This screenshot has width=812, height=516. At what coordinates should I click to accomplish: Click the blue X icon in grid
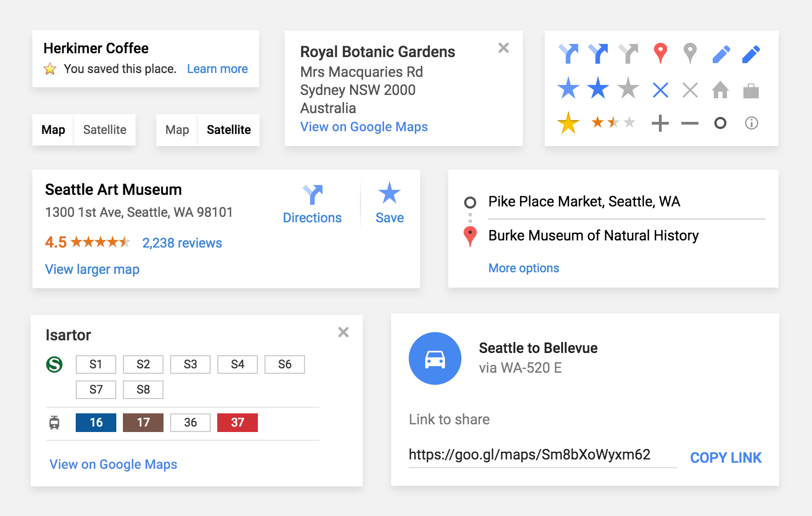tap(661, 89)
